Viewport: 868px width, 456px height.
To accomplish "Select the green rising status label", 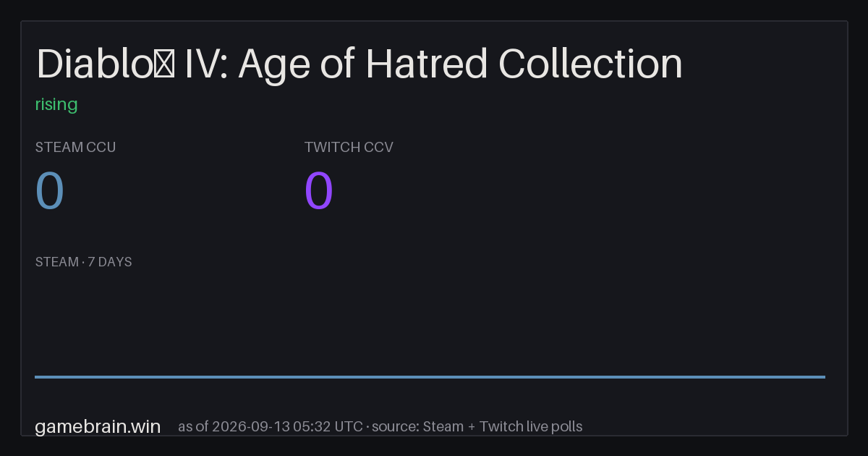I will 56,104.
